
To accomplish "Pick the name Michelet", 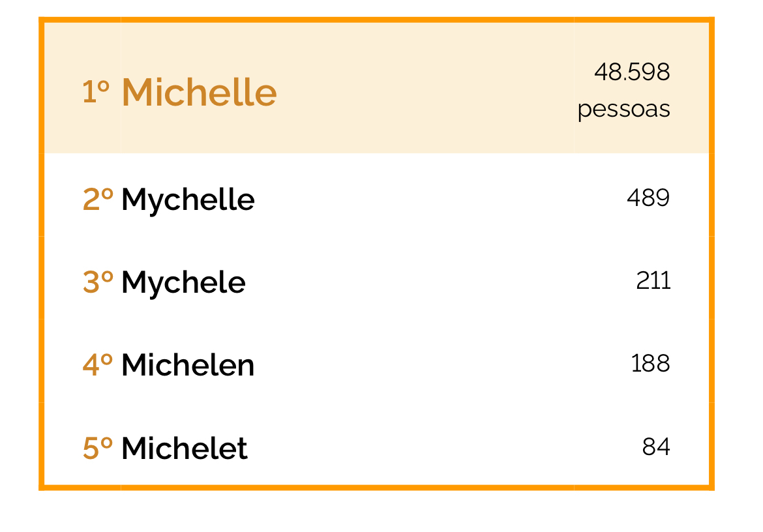I will pyautogui.click(x=185, y=449).
